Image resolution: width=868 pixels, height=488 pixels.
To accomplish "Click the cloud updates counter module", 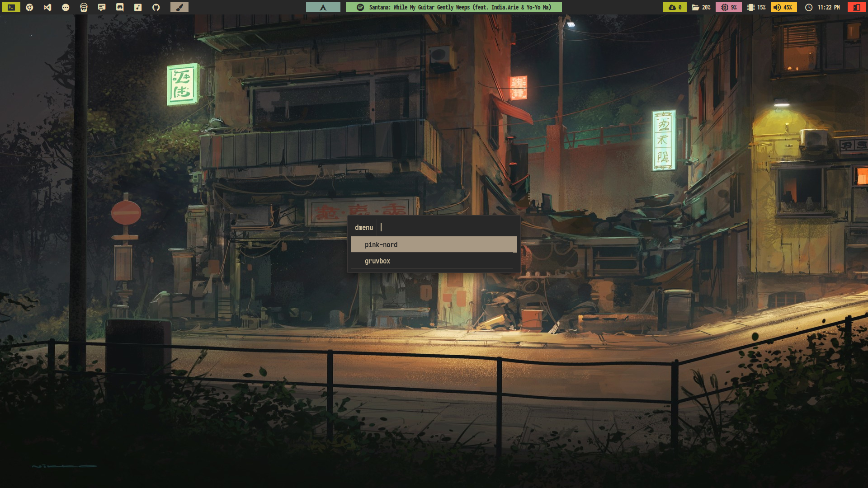I will coord(675,7).
